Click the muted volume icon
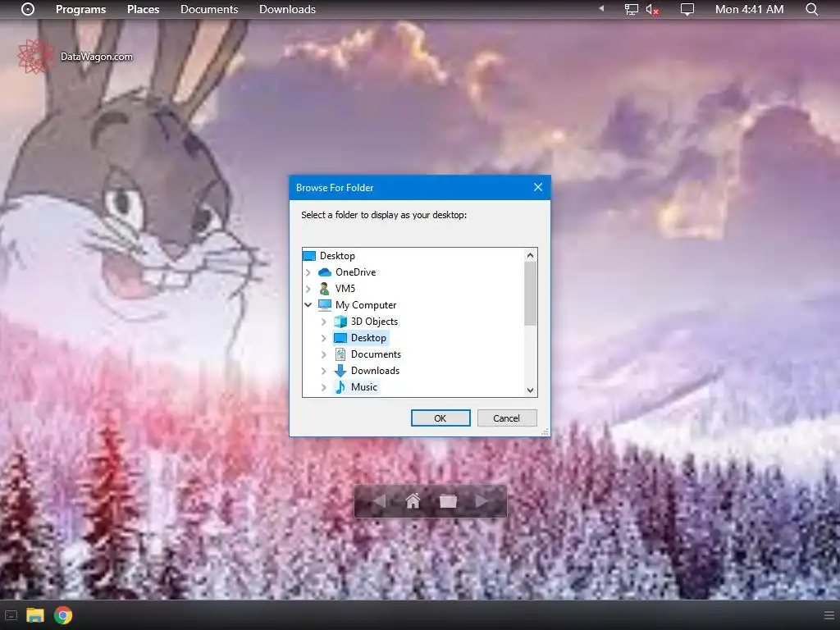Image resolution: width=840 pixels, height=630 pixels. [652, 9]
